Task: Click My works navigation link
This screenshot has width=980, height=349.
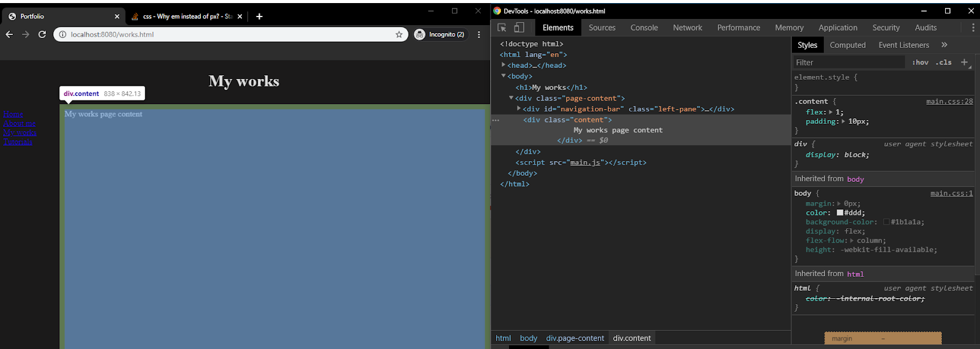Action: [x=20, y=132]
